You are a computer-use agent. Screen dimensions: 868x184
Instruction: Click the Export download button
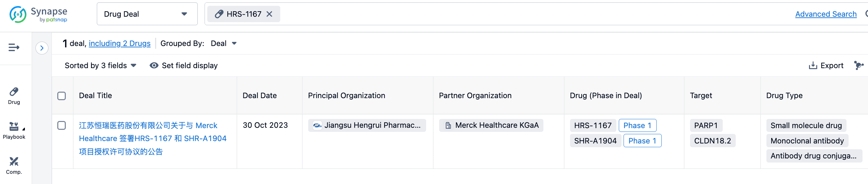pyautogui.click(x=826, y=65)
